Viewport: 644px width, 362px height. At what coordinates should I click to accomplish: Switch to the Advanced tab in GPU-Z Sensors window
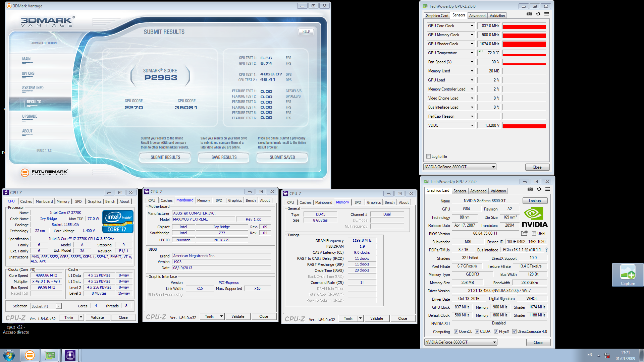477,16
